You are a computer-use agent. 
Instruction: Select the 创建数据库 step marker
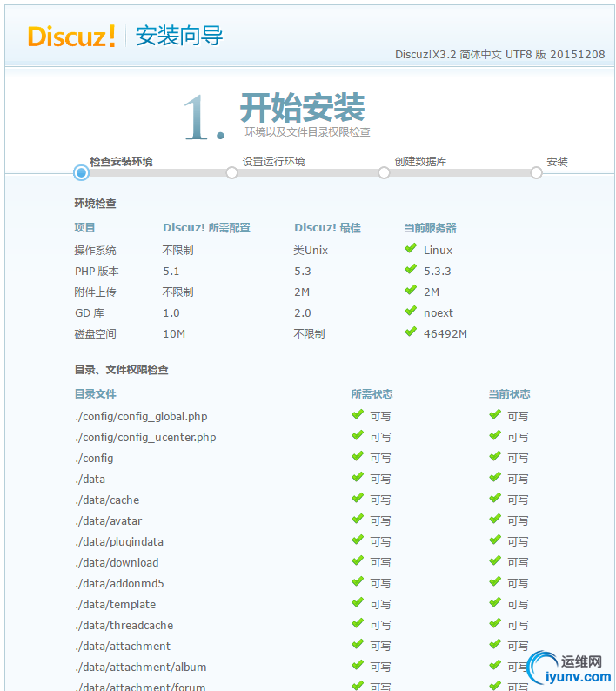click(384, 172)
